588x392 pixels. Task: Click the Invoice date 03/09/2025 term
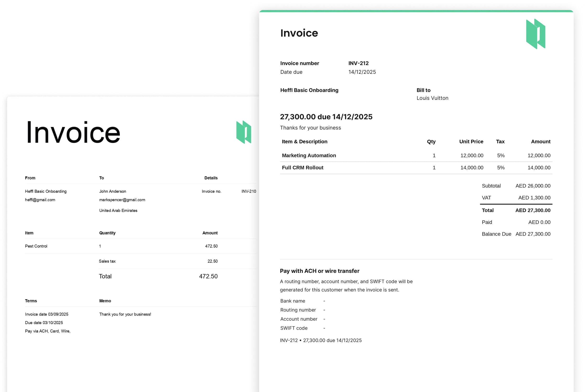(x=47, y=314)
